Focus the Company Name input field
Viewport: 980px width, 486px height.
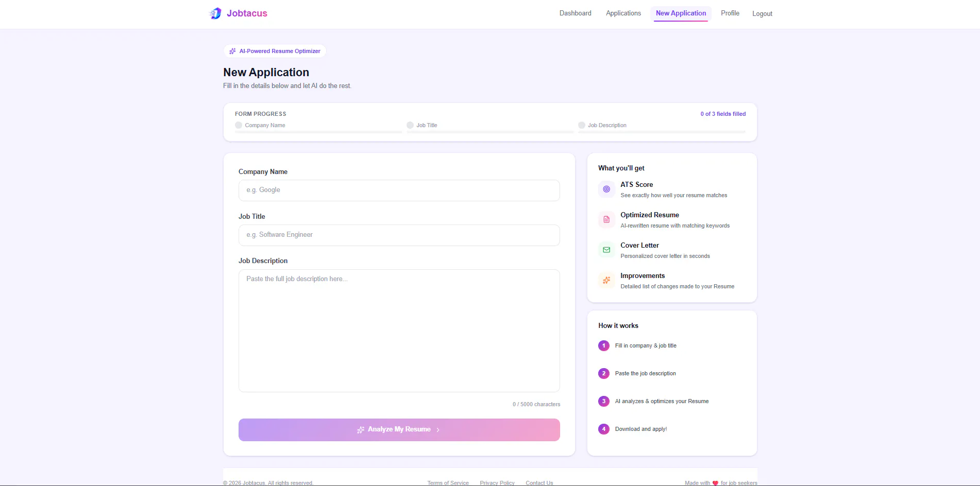[399, 190]
